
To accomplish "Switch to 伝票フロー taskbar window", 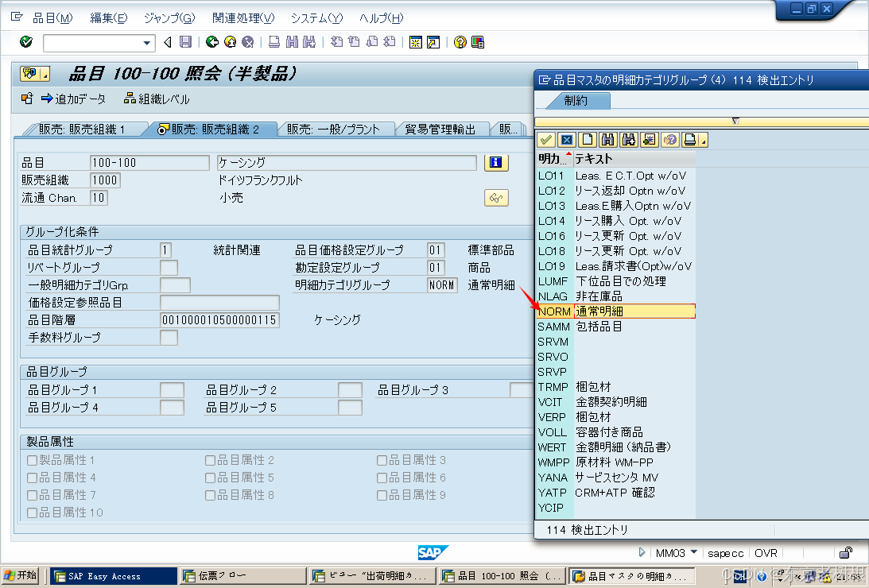I will point(244,576).
